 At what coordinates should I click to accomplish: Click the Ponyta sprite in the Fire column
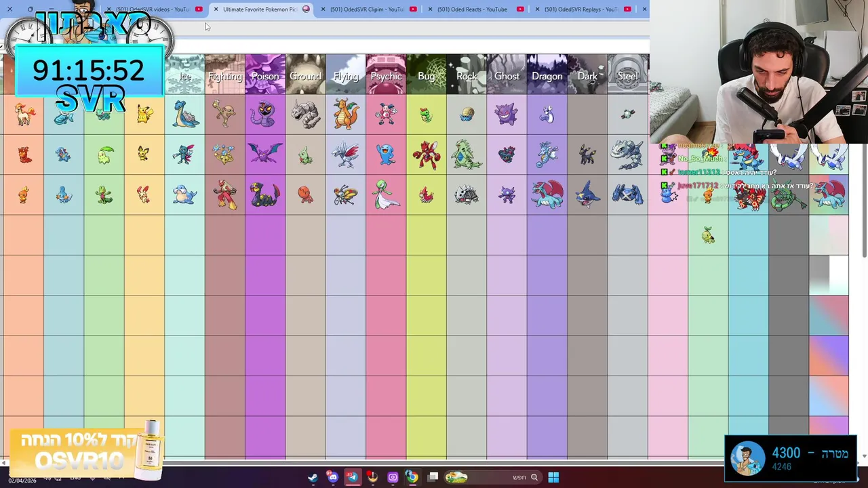tap(24, 115)
